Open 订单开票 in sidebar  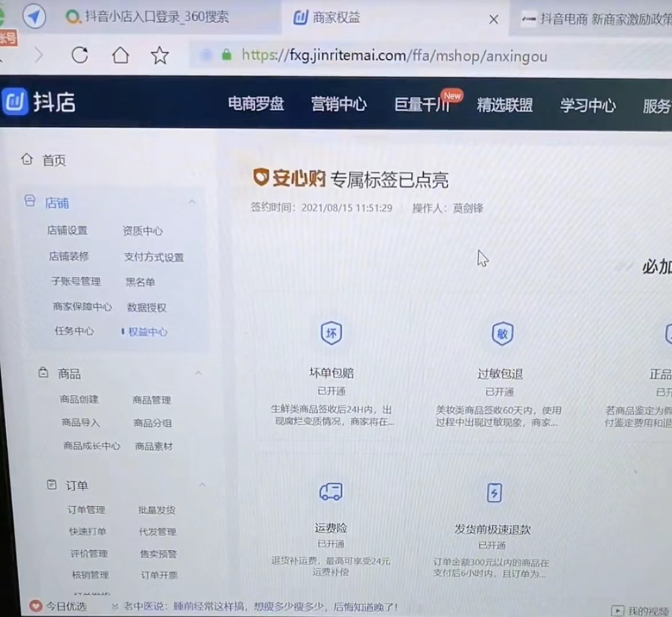[160, 575]
